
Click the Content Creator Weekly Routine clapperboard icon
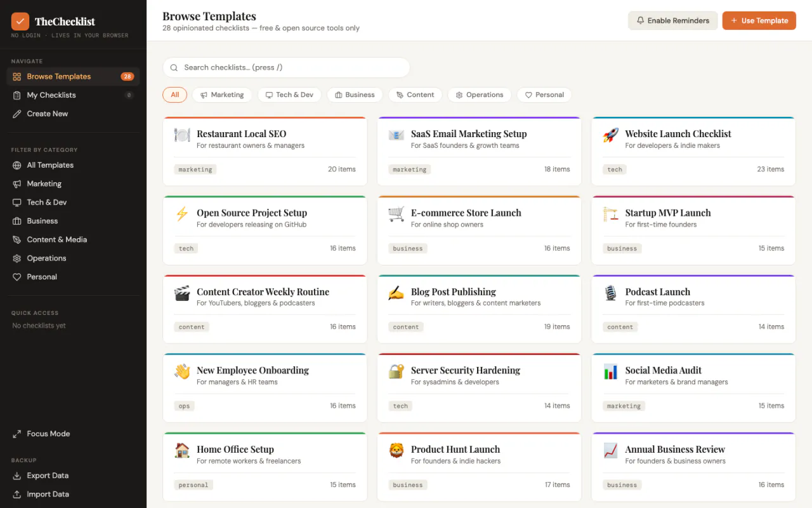pyautogui.click(x=182, y=293)
